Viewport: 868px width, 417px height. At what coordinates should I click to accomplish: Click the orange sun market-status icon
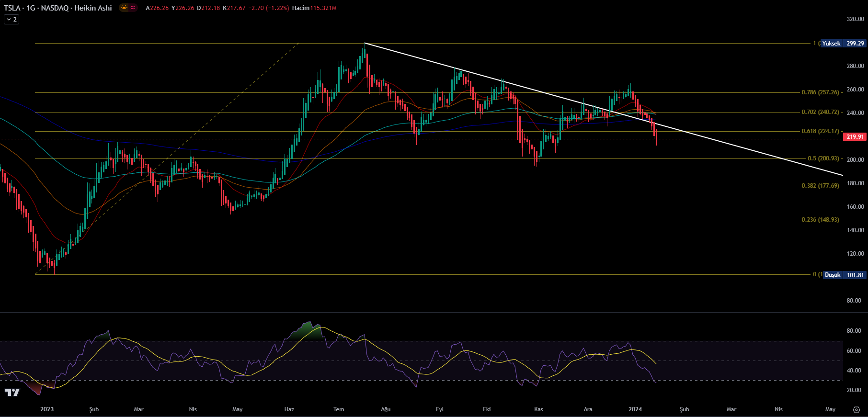[x=124, y=8]
